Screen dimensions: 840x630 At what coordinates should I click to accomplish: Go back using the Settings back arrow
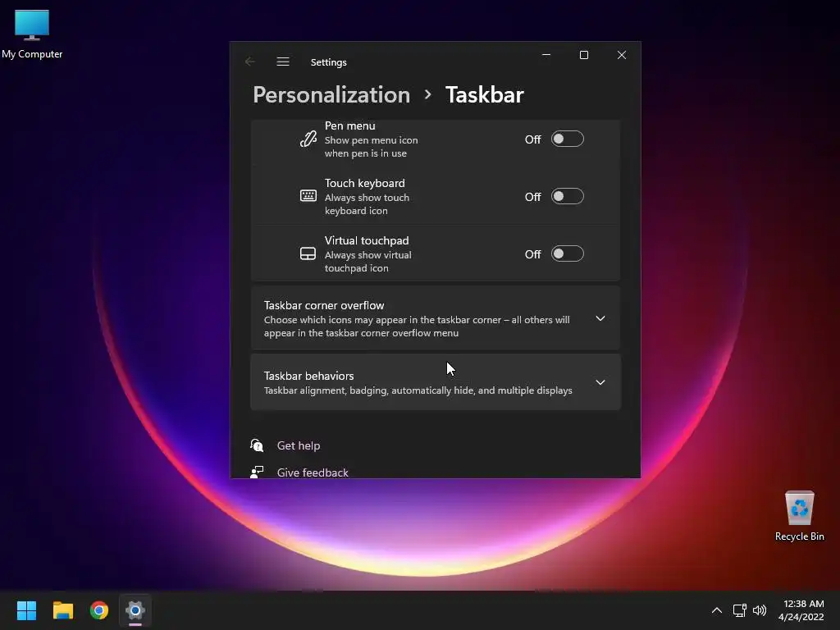[x=250, y=62]
